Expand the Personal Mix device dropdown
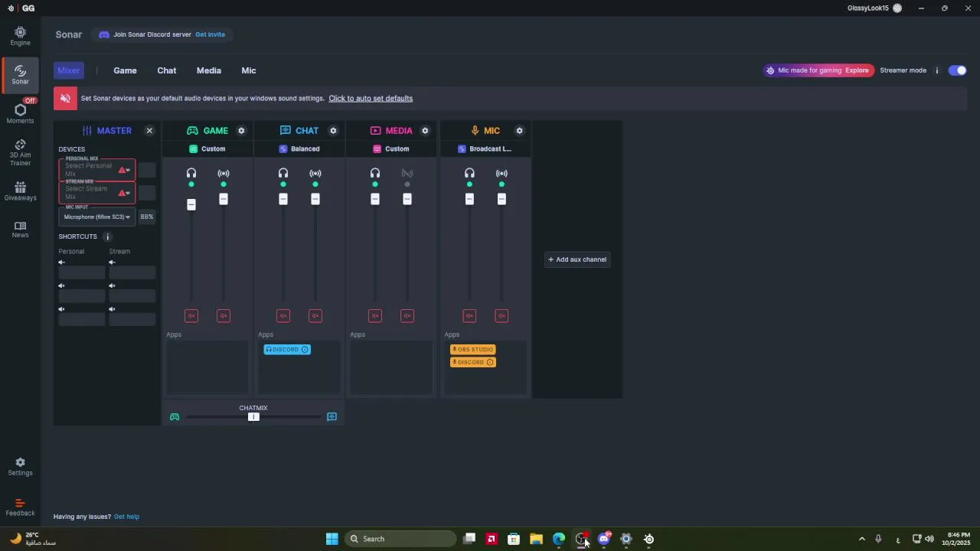The image size is (980, 551). click(97, 170)
